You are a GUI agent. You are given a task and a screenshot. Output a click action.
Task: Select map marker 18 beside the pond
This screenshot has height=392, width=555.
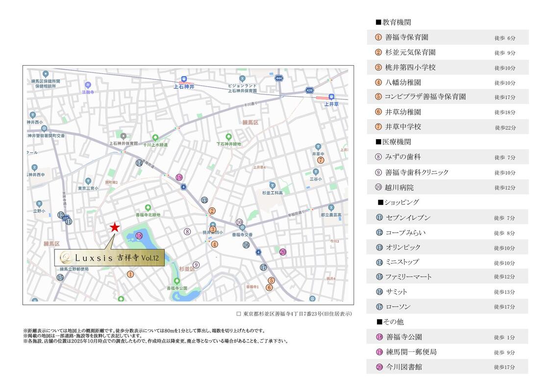(139, 236)
